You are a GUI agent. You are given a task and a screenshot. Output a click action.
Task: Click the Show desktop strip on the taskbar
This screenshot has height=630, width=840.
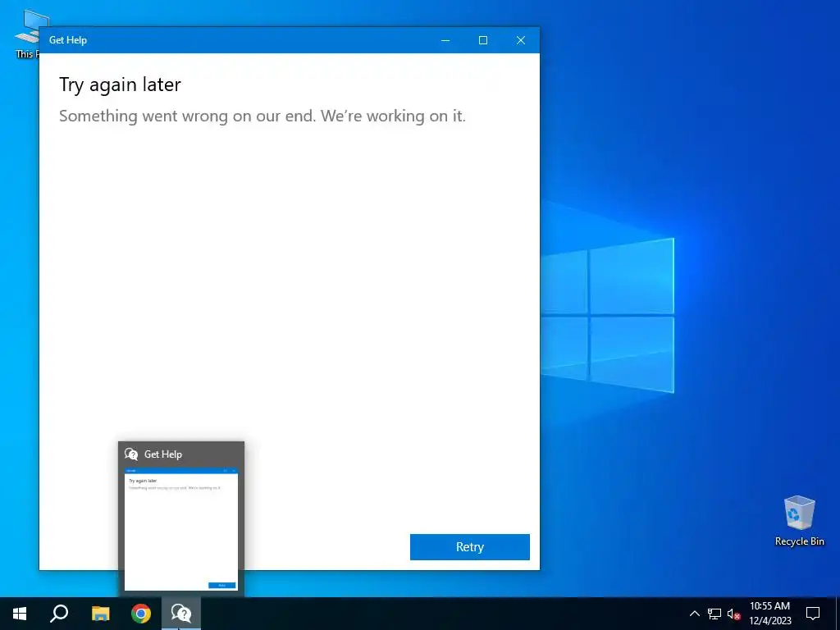tap(838, 614)
